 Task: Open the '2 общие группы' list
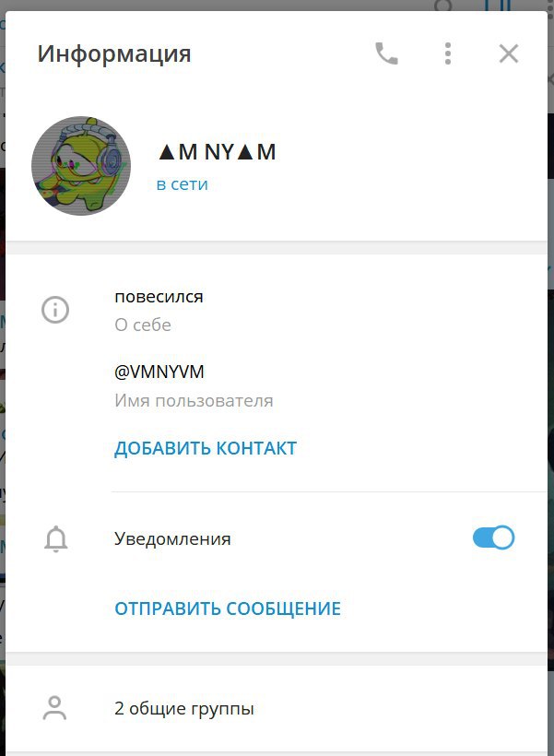(x=277, y=708)
